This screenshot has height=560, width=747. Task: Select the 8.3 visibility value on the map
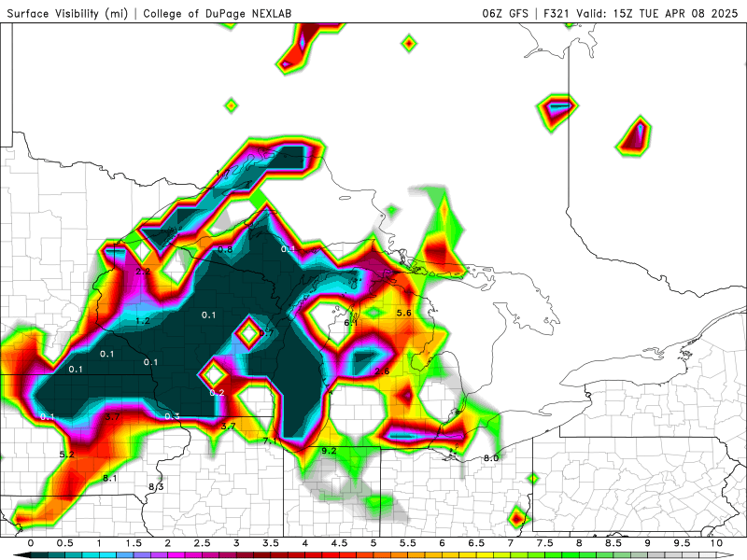click(156, 486)
